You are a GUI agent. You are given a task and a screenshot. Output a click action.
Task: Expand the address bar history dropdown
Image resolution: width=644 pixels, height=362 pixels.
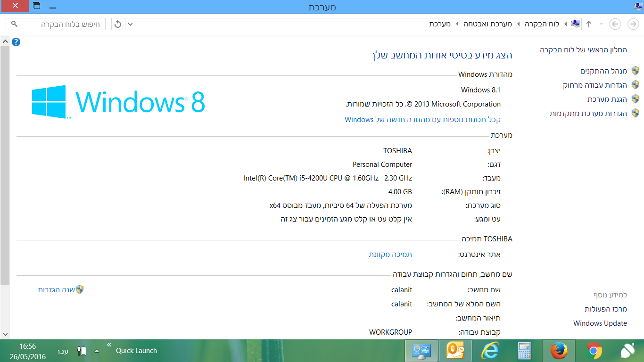click(x=131, y=24)
